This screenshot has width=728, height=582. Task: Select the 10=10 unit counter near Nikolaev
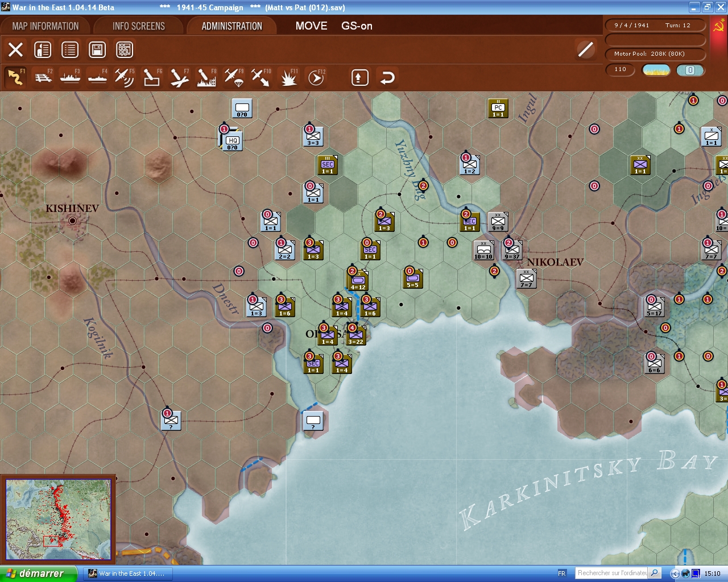[x=483, y=250]
